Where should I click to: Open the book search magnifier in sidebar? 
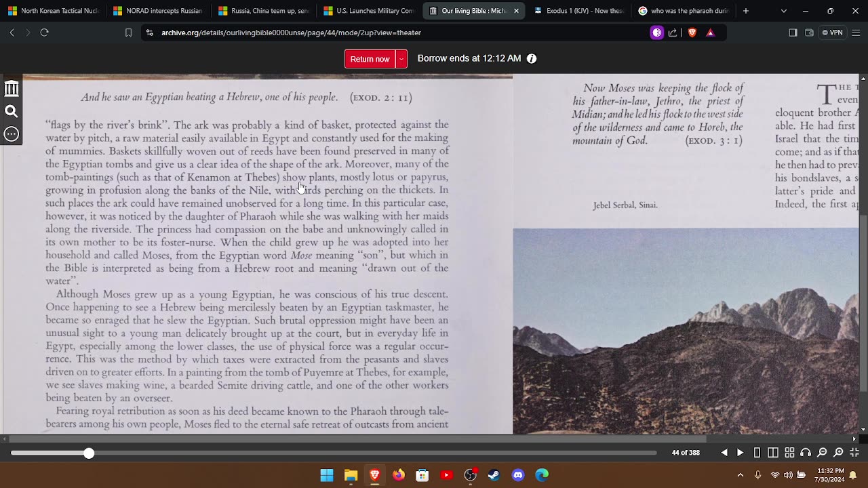[12, 111]
